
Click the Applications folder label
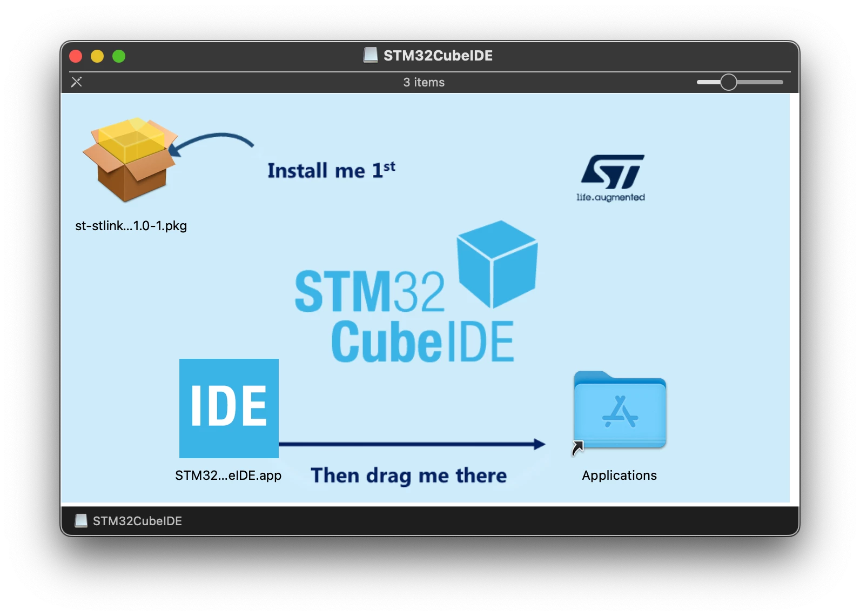tap(620, 476)
